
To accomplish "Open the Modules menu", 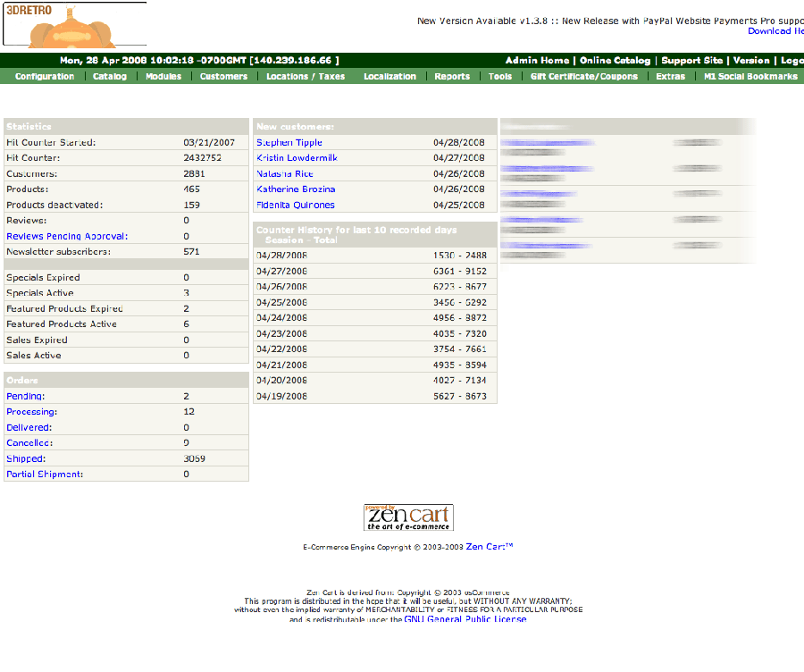I will tap(163, 77).
